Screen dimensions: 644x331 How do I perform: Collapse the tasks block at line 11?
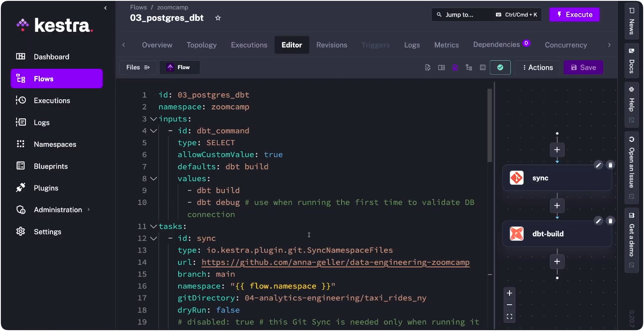(154, 226)
